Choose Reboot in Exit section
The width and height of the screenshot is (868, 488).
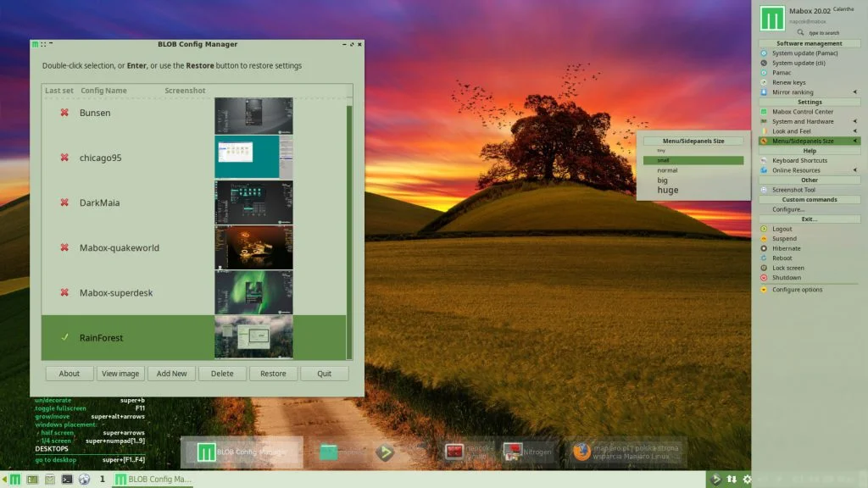pyautogui.click(x=782, y=258)
